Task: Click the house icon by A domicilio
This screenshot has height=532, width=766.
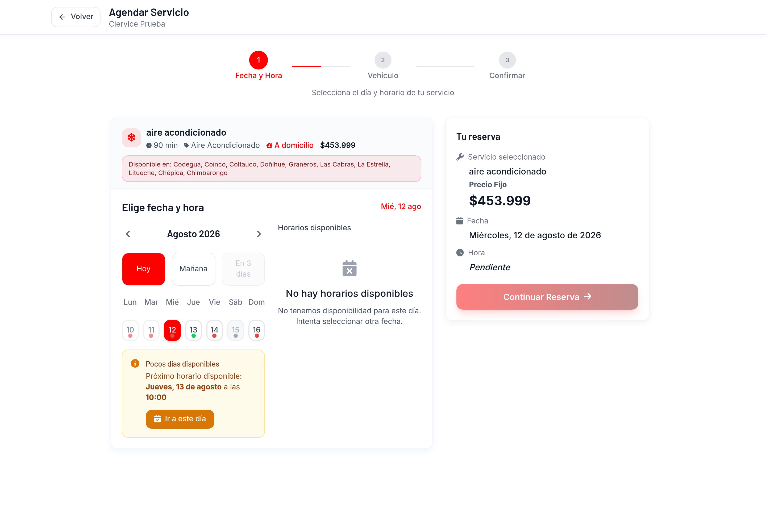Action: (x=269, y=146)
